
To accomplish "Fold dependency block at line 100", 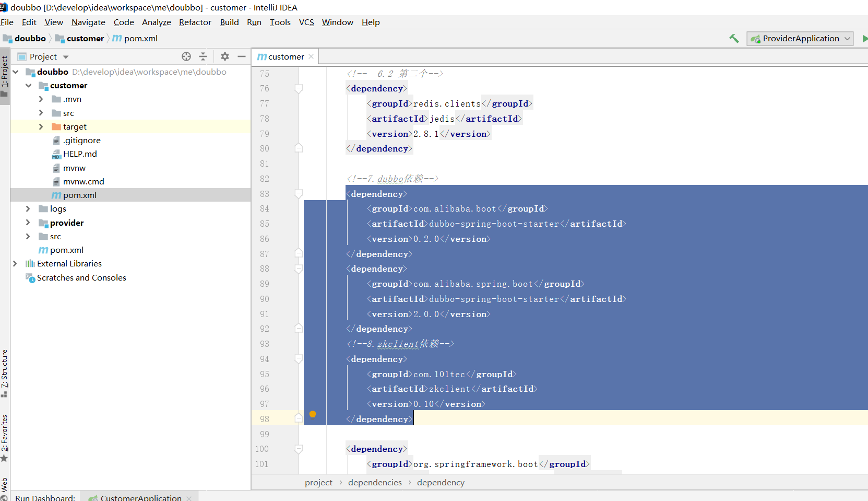I will click(299, 449).
